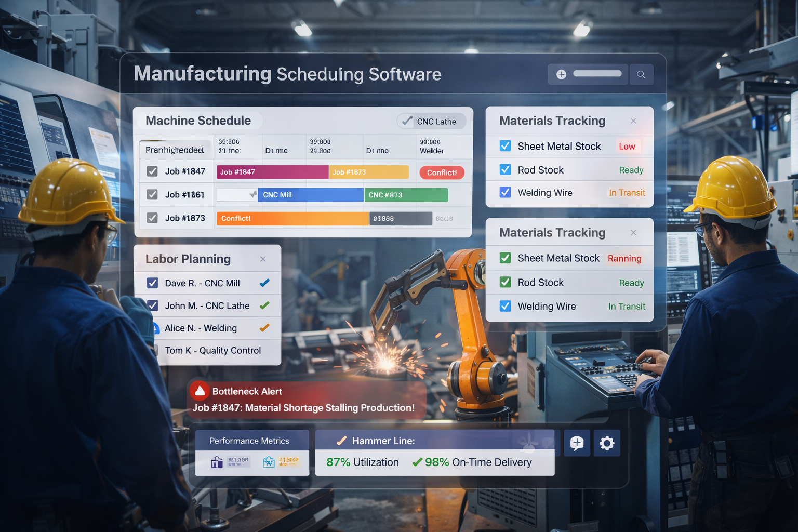The image size is (798, 532).
Task: Click the envelope metric icon in Performance Metrics
Action: tap(270, 462)
